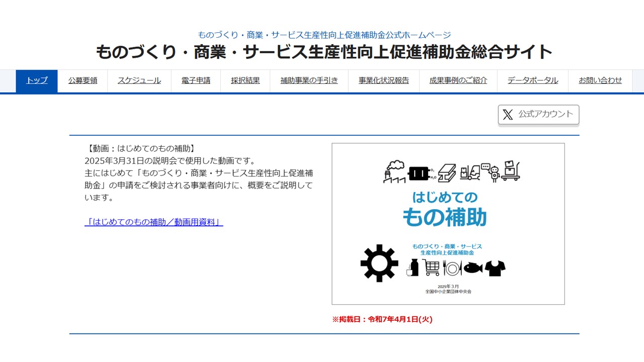Click the 【動画：はじめてのもの補助】 heading text
Viewport: 644px width, 362px height.
click(140, 148)
